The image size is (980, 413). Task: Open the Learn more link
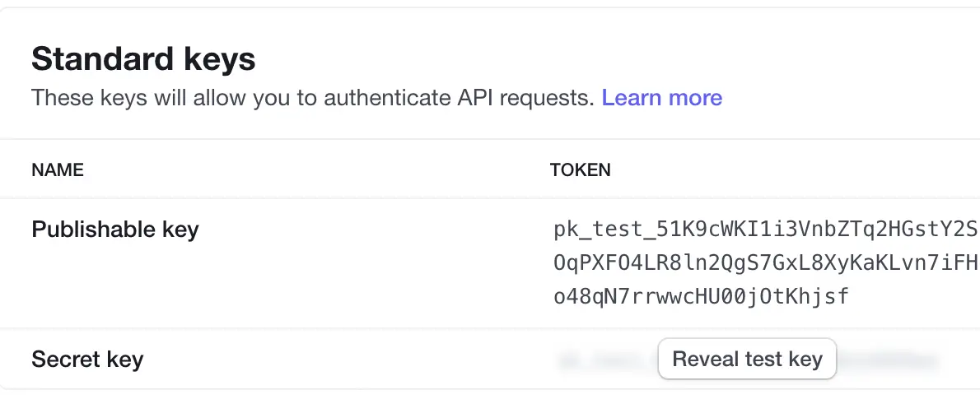pyautogui.click(x=662, y=98)
